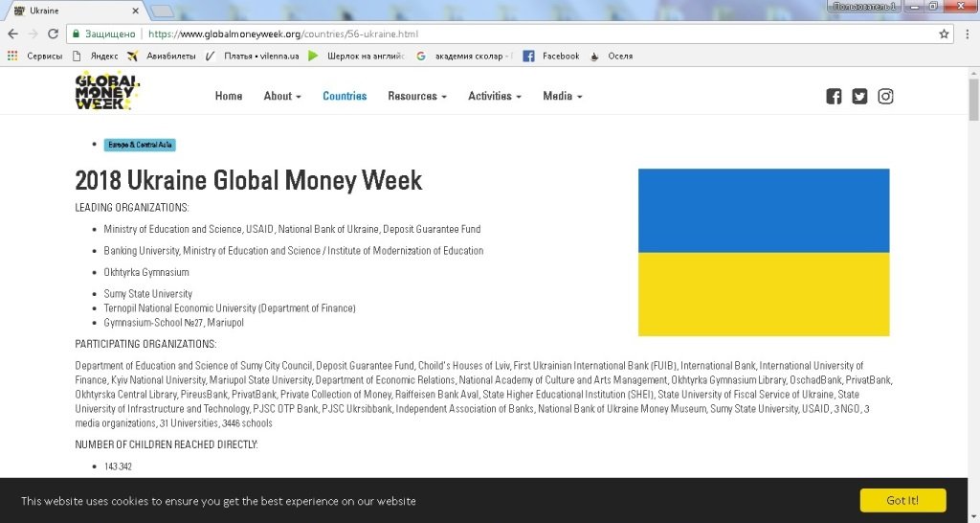Open the Авиабилеты bookmark
Image resolution: width=980 pixels, height=523 pixels.
161,56
